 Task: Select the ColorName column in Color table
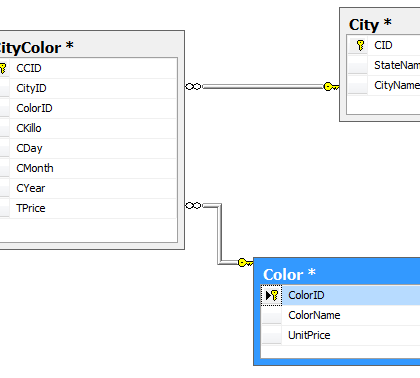pyautogui.click(x=341, y=315)
